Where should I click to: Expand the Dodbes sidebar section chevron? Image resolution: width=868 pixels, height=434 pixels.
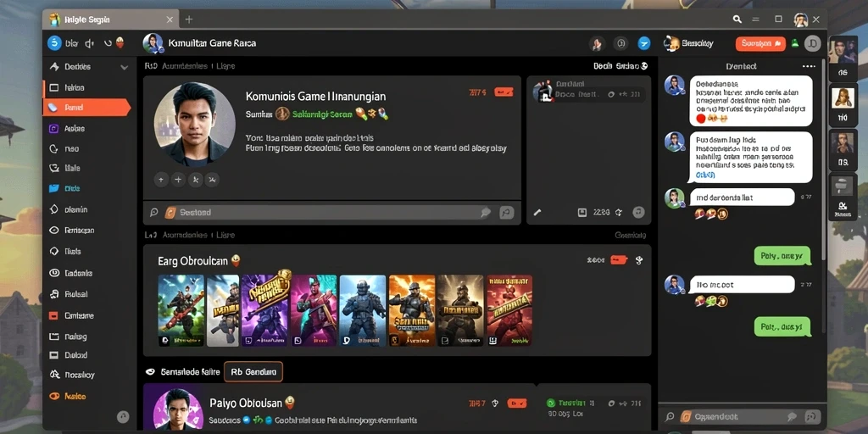124,68
